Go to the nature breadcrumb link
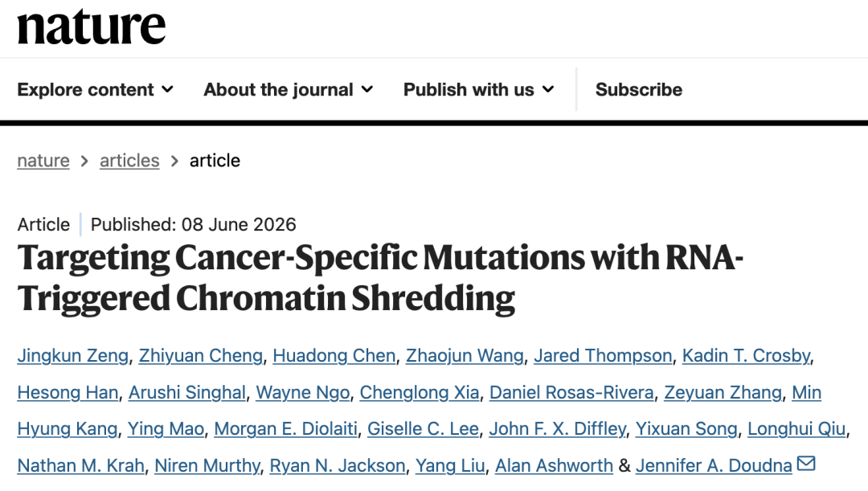This screenshot has width=868, height=491. click(x=43, y=161)
